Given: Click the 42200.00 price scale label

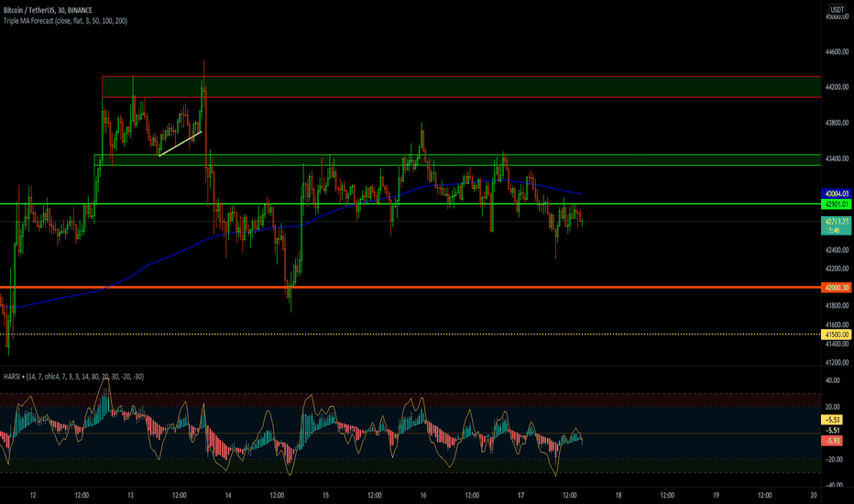Looking at the screenshot, I should click(837, 268).
